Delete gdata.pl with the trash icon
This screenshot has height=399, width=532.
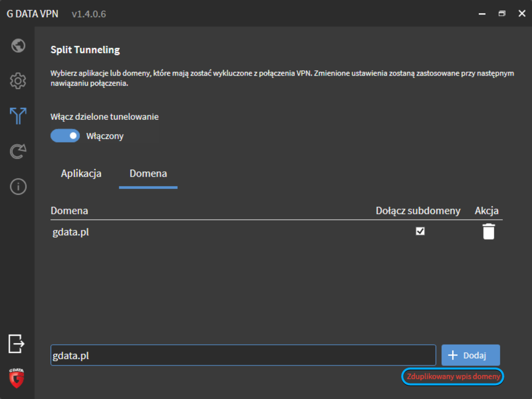(x=488, y=232)
